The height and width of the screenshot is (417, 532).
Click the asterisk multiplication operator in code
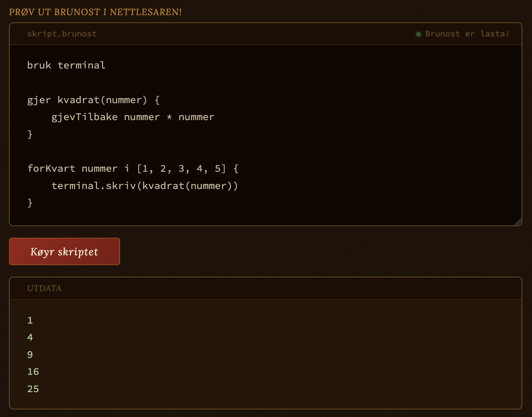coord(169,117)
